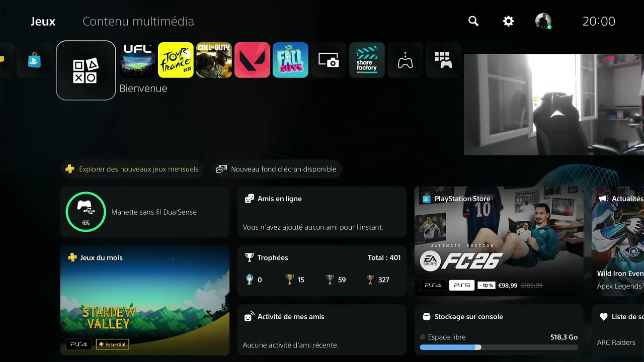Select the picture-in-picture camera preview
Screen dimensions: 644x362
point(554,105)
